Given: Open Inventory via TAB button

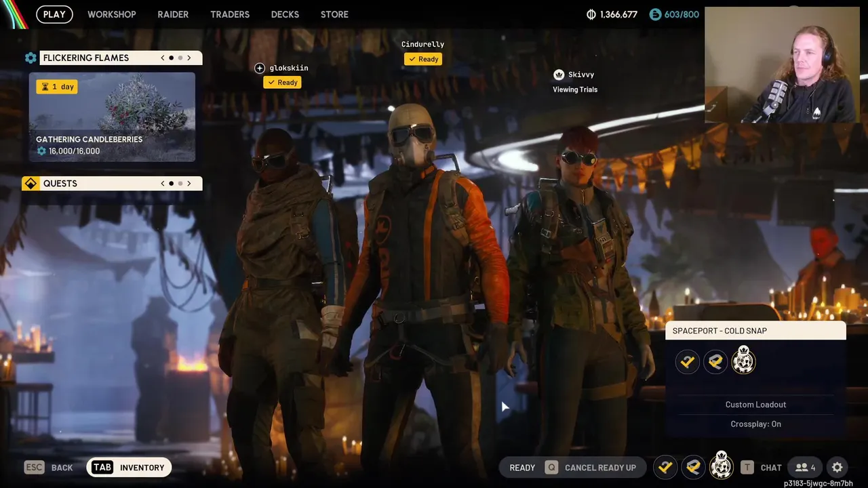Looking at the screenshot, I should tap(129, 468).
